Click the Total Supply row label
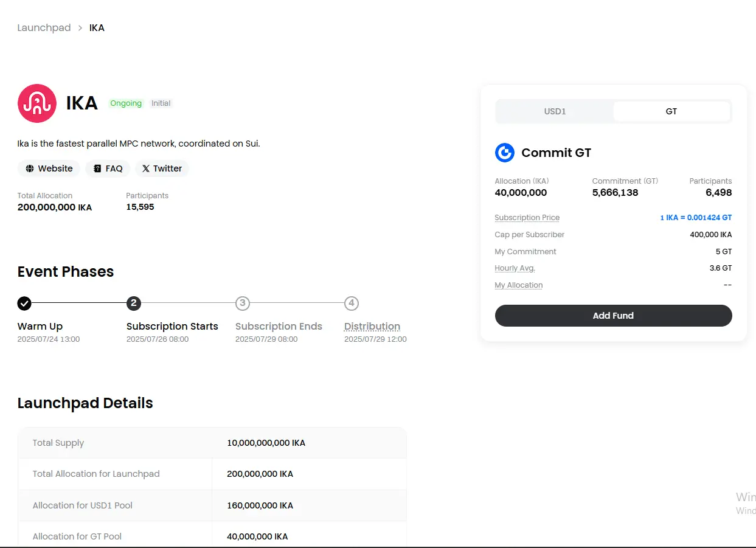This screenshot has width=756, height=548. click(x=58, y=443)
